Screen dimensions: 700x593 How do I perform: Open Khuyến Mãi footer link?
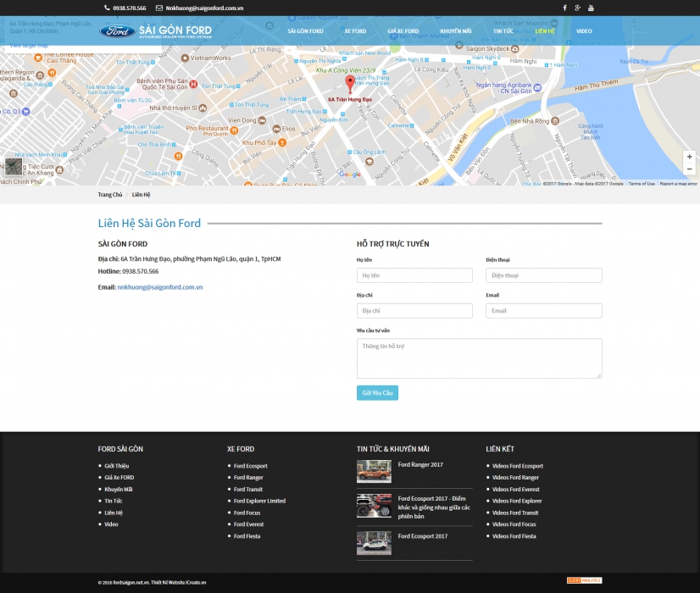click(x=119, y=489)
